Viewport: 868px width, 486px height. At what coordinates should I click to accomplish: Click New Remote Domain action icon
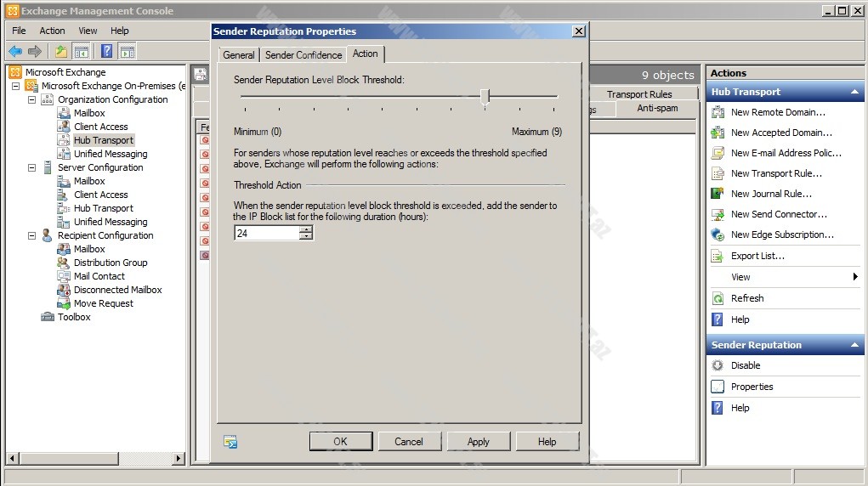click(x=717, y=112)
